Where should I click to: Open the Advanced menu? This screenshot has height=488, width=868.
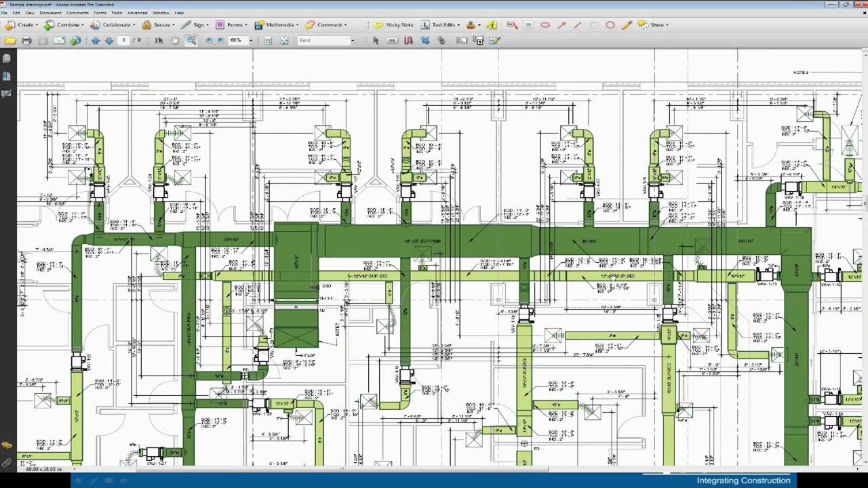pos(137,12)
